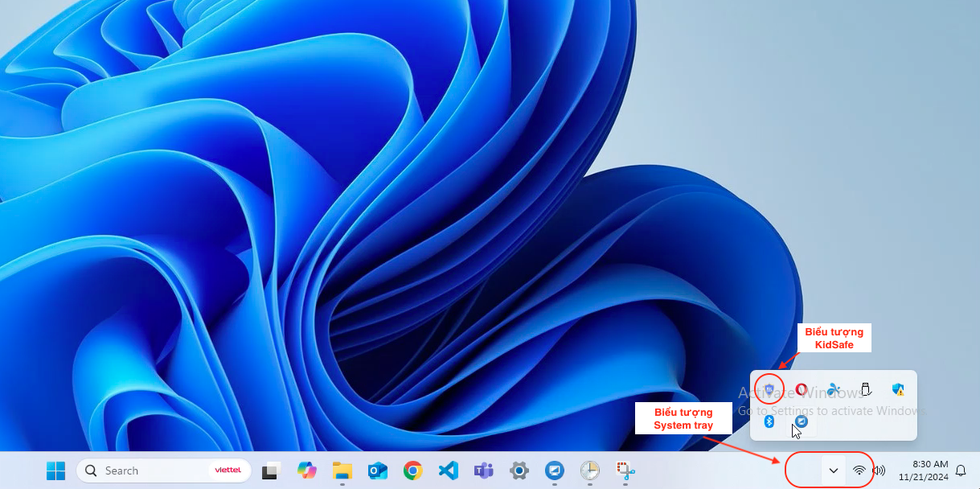The image size is (980, 489).
Task: Launch Google Chrome from the taskbar
Action: coord(413,471)
